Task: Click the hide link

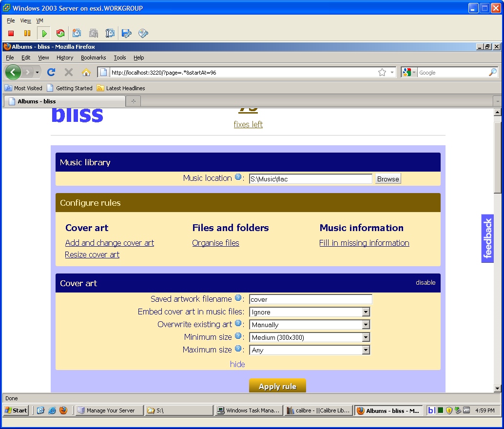Action: [237, 364]
